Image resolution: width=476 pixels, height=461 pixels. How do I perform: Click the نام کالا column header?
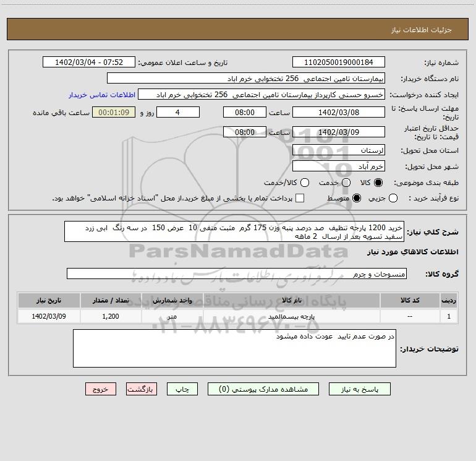click(x=291, y=300)
